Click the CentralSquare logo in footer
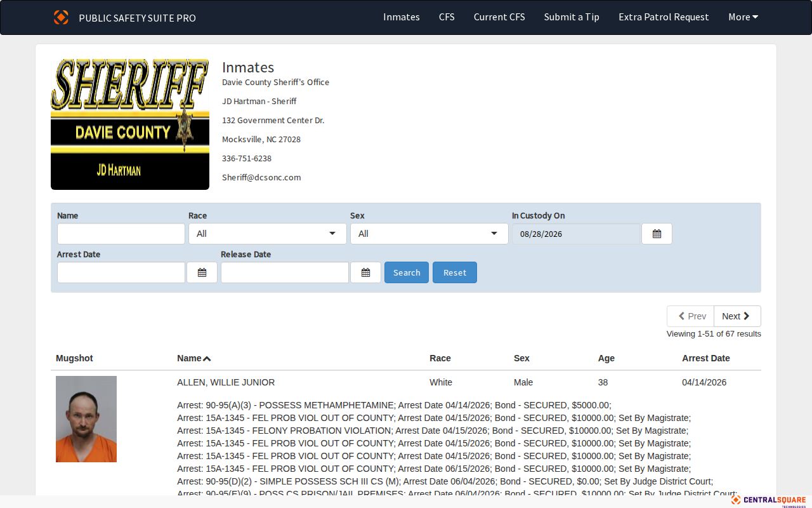 768,501
